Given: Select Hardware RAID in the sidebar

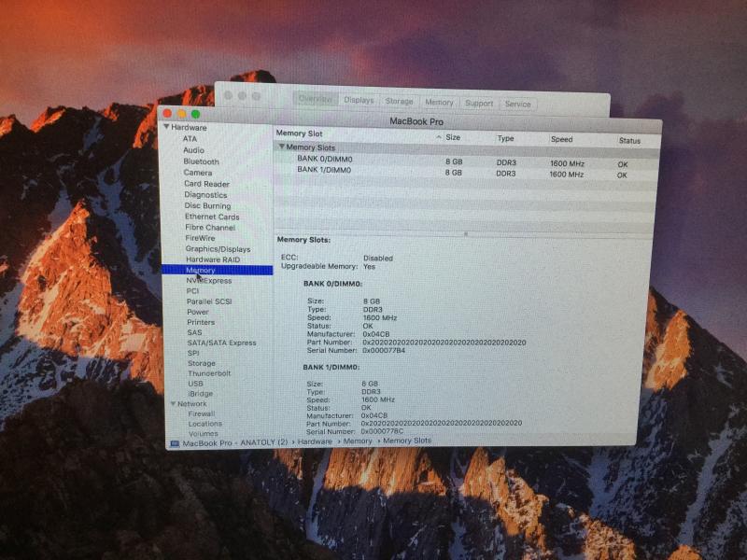Looking at the screenshot, I should (x=213, y=259).
